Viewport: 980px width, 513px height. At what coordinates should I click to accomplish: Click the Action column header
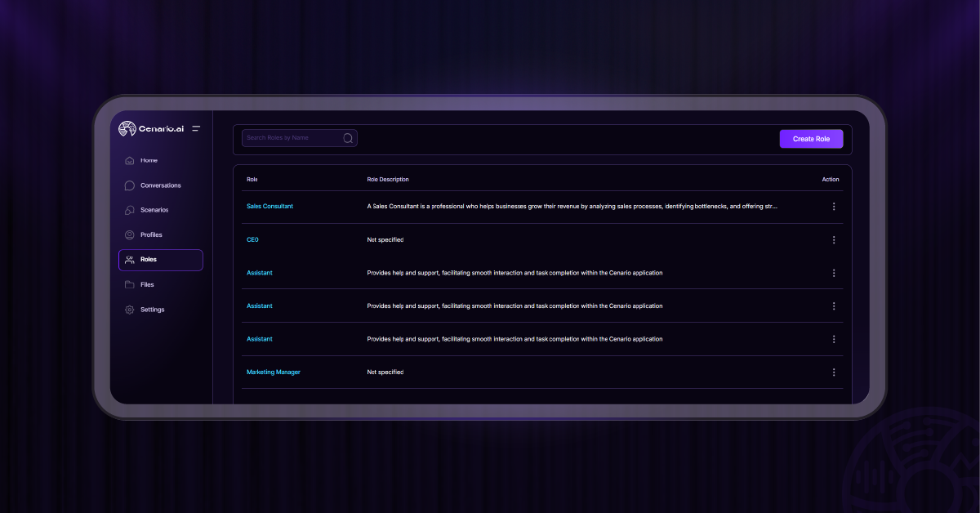(831, 180)
